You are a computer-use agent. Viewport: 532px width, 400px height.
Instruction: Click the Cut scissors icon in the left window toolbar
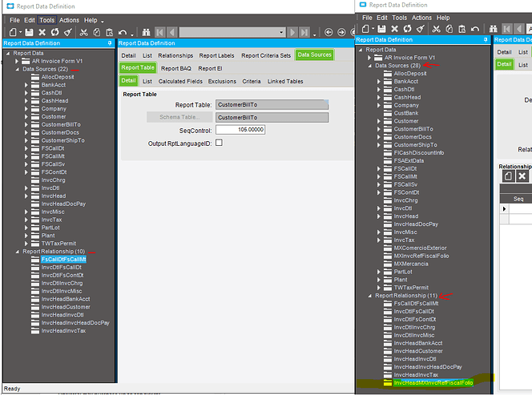click(84, 32)
